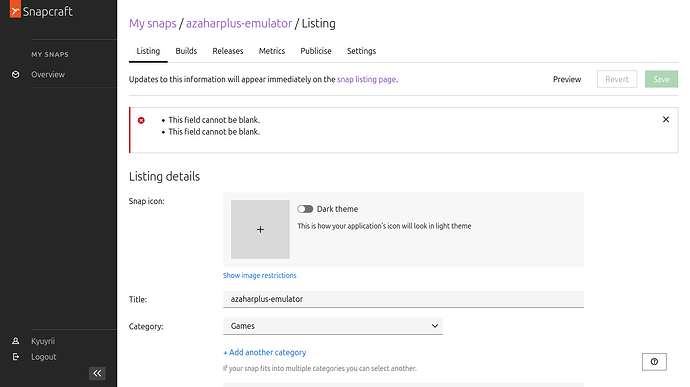Click the Logout icon in sidebar

click(15, 357)
